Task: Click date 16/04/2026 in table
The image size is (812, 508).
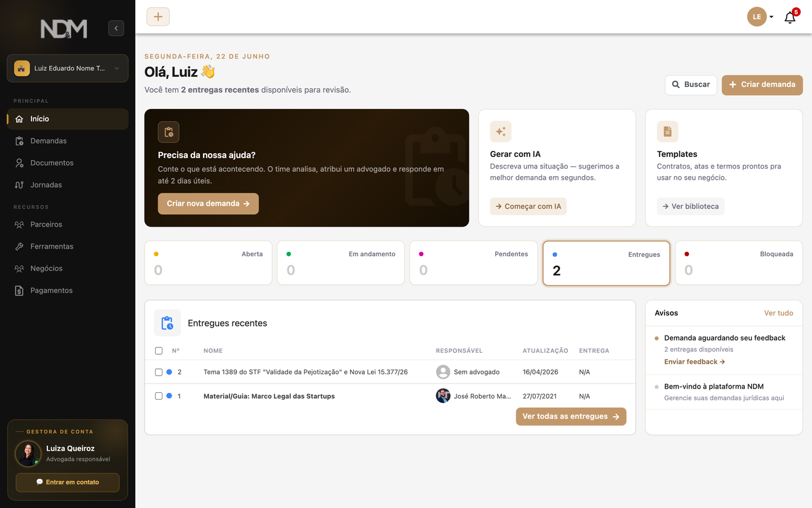Action: click(x=541, y=372)
